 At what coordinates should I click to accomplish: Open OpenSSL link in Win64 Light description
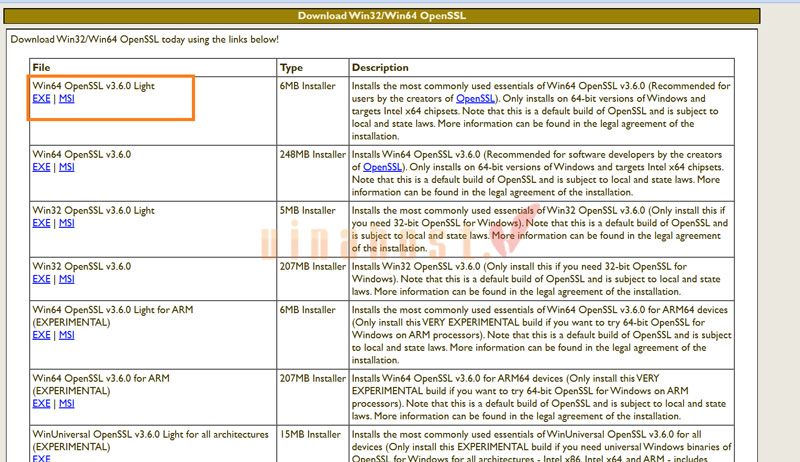(475, 100)
